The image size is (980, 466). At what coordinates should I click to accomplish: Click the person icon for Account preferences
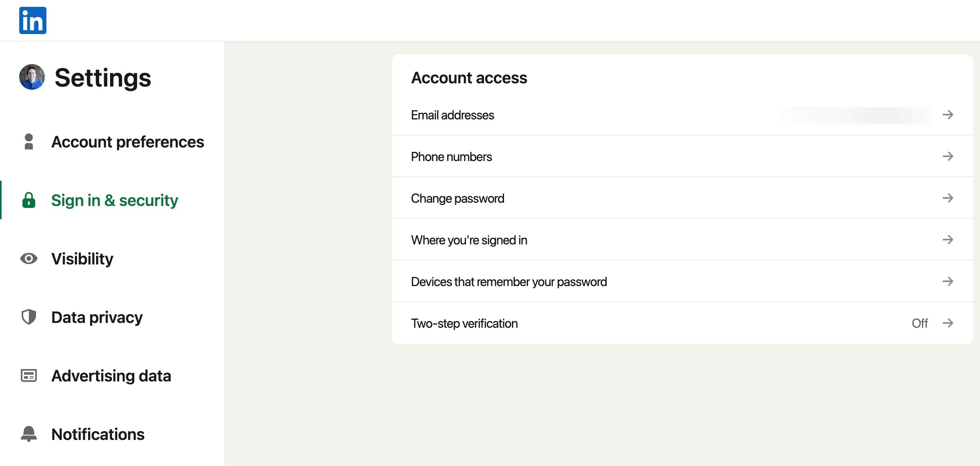pyautogui.click(x=29, y=142)
